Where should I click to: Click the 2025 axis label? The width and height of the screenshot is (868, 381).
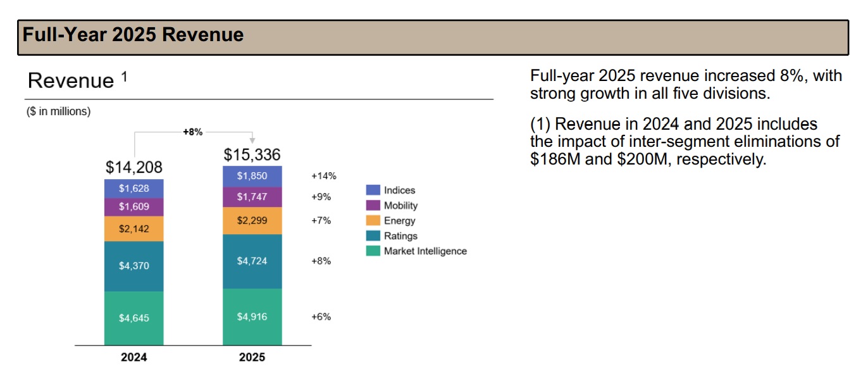(x=252, y=358)
